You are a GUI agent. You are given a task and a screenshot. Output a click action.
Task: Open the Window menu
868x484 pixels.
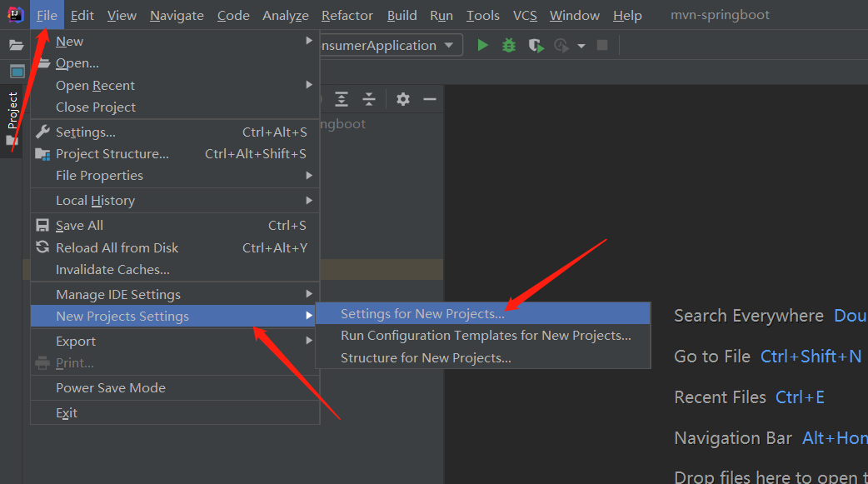[x=575, y=16]
